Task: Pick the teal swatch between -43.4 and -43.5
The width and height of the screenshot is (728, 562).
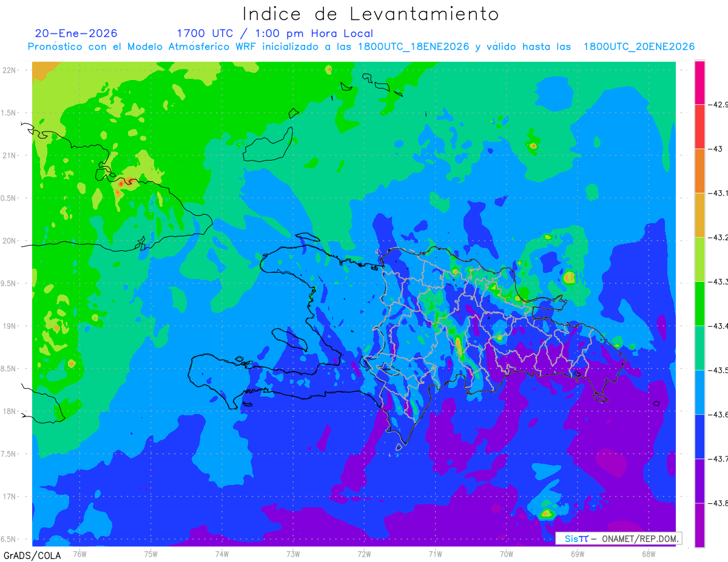Action: click(699, 348)
